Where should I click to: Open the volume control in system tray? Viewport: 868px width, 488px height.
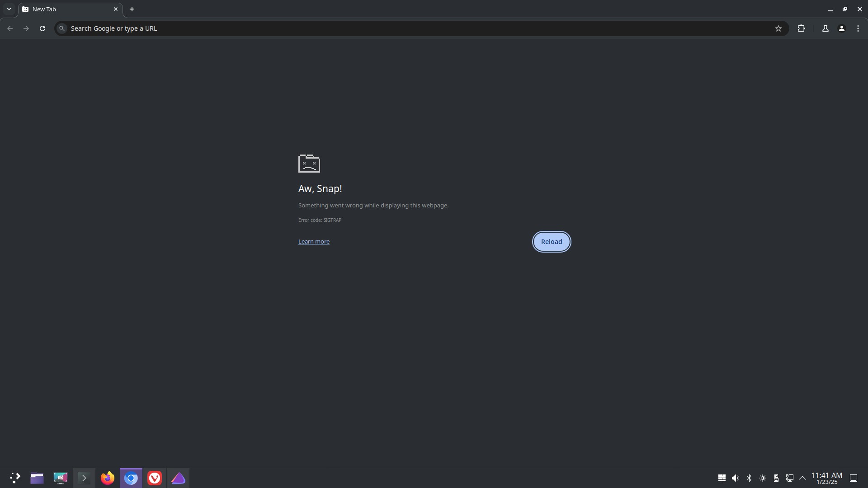[x=735, y=478]
